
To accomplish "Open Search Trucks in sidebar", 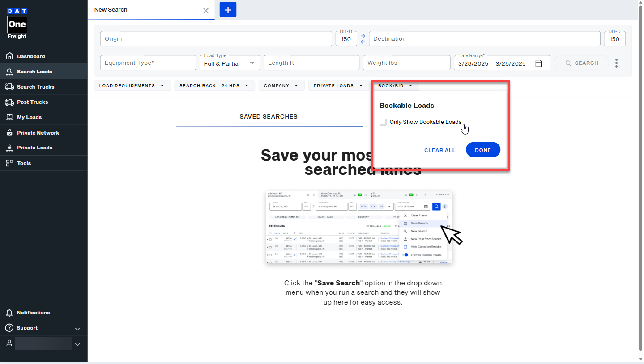I will (x=36, y=87).
